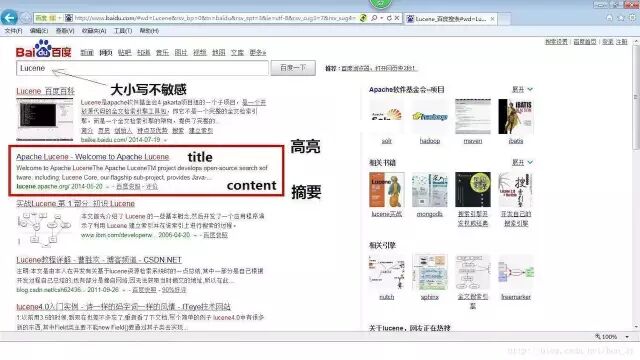Image resolution: width=640 pixels, height=360 pixels.
Task: Switch to the 新闻 search category
Action: (87, 53)
